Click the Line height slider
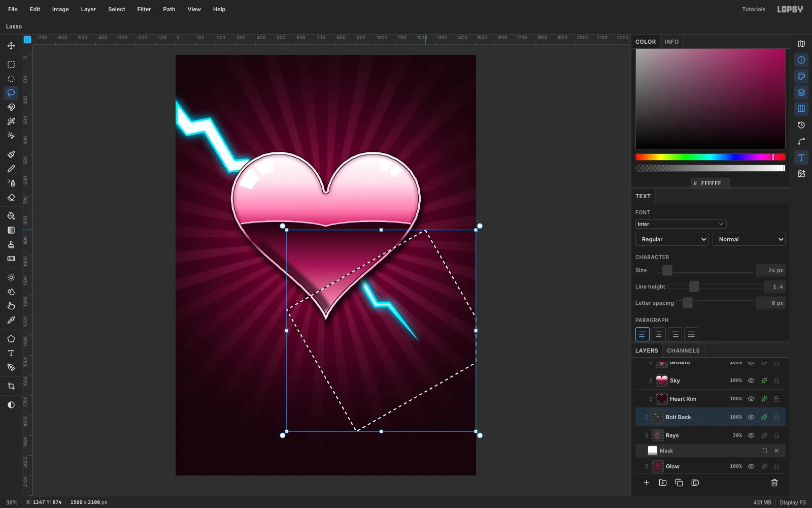 click(x=715, y=287)
